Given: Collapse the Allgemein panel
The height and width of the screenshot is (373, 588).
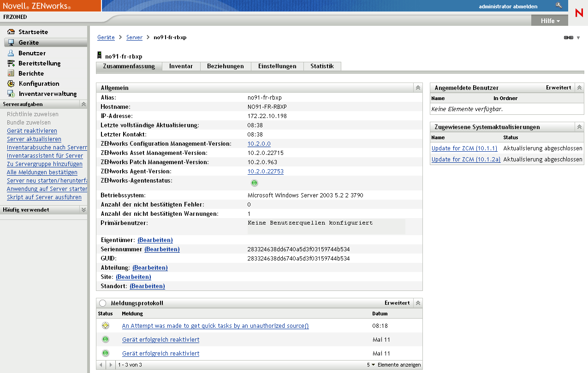Looking at the screenshot, I should click(417, 88).
